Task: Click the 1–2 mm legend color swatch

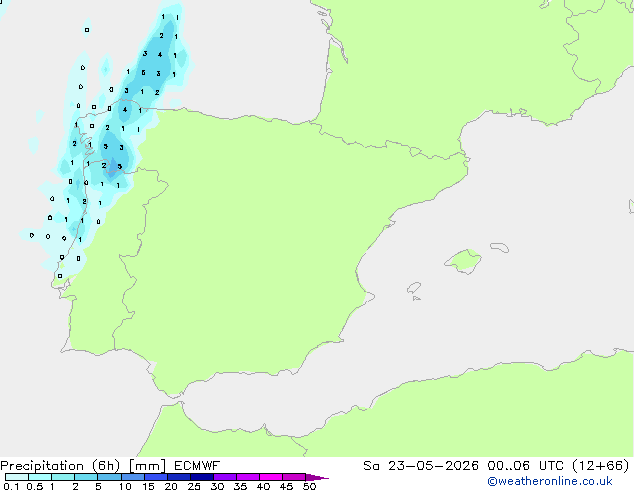Action: (x=63, y=477)
